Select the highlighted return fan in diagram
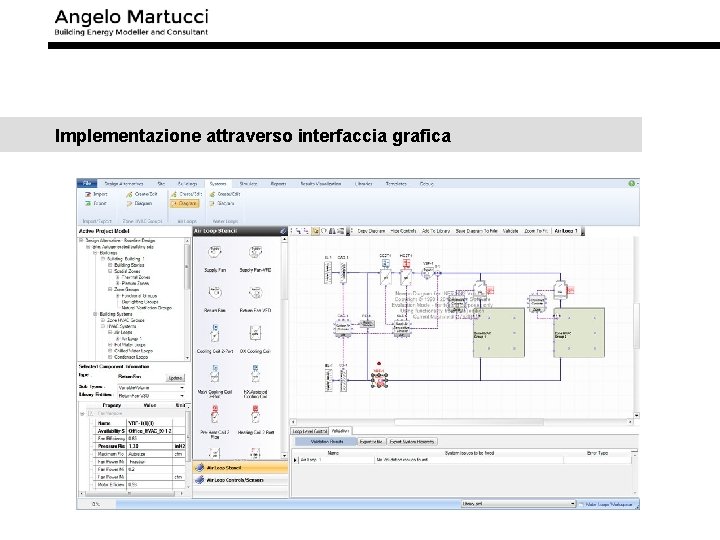 tap(379, 380)
